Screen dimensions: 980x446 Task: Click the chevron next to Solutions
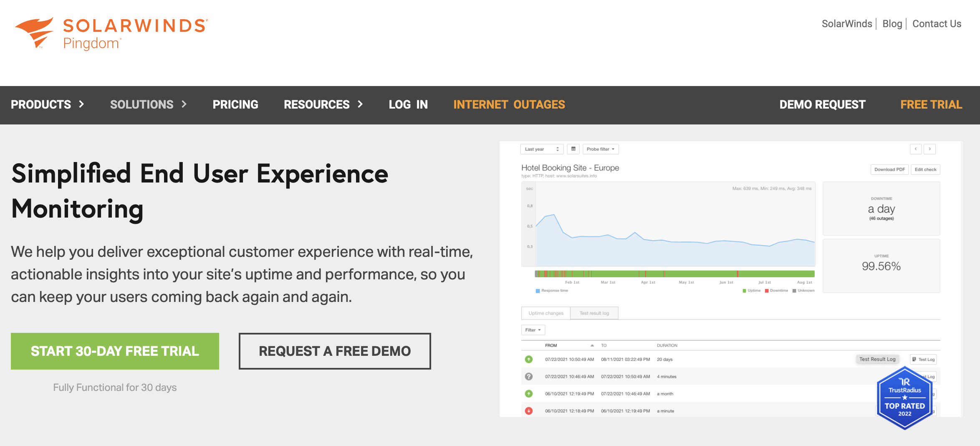184,104
